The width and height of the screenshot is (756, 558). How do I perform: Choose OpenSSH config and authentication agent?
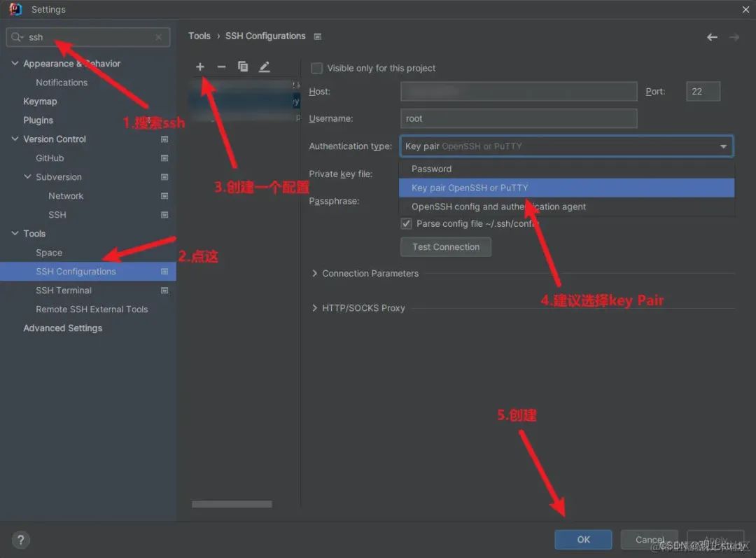566,207
